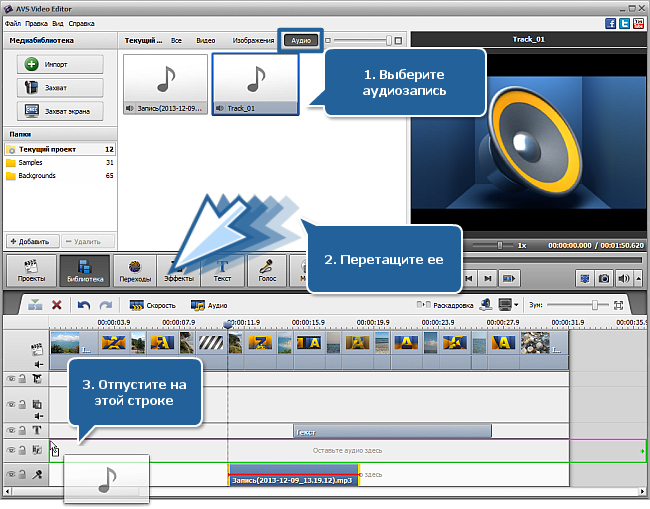The image size is (650, 509).
Task: Adjust the playback speed slider
Action: click(x=500, y=245)
